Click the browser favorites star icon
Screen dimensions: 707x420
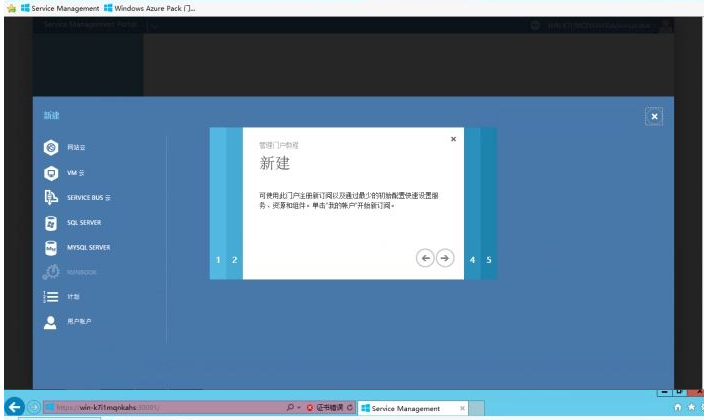(x=692, y=407)
